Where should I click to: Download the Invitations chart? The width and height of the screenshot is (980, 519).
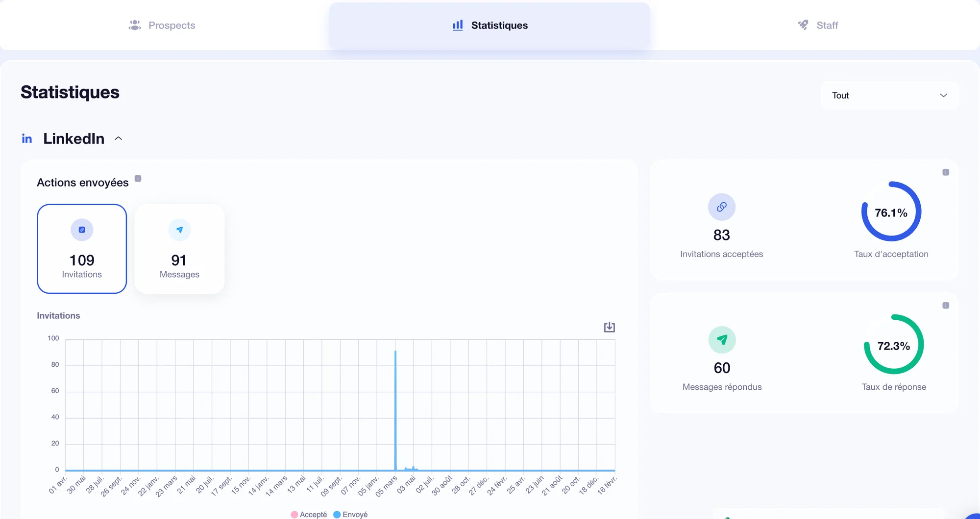point(609,327)
